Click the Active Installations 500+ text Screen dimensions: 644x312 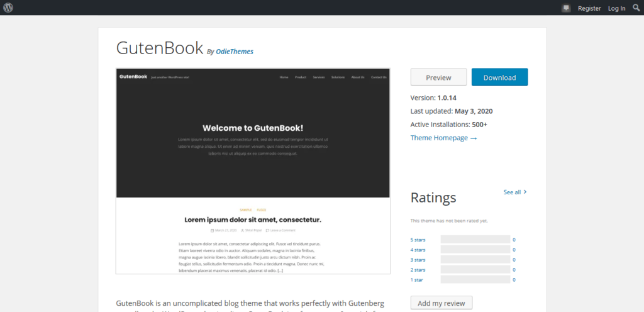pos(449,125)
